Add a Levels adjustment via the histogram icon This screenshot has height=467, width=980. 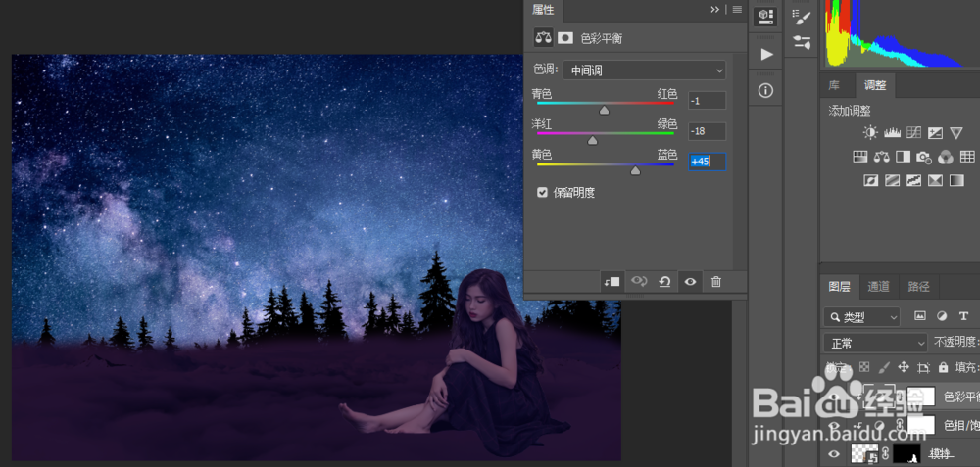click(x=892, y=132)
